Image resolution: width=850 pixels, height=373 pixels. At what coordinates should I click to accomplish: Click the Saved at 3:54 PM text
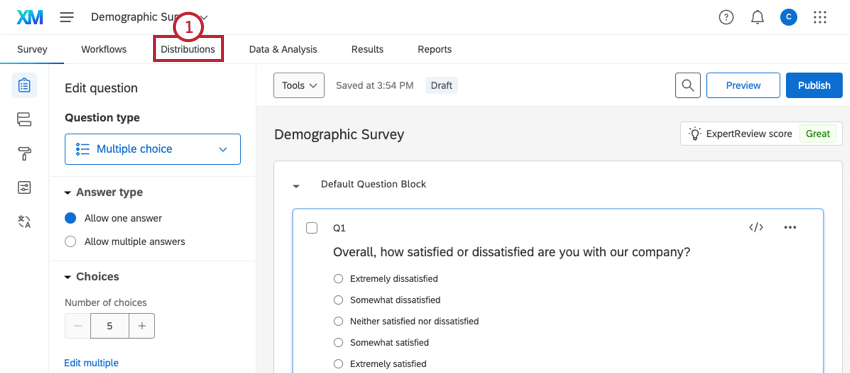click(375, 85)
